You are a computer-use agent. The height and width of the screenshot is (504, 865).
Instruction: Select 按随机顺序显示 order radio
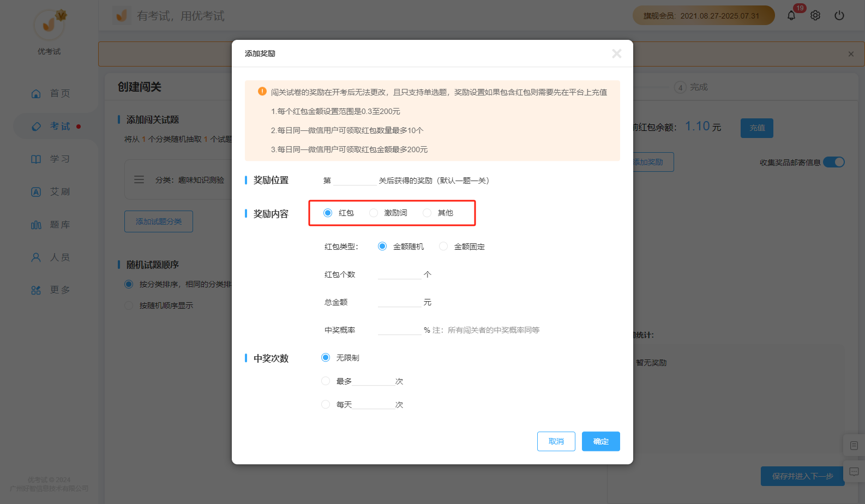click(x=129, y=305)
